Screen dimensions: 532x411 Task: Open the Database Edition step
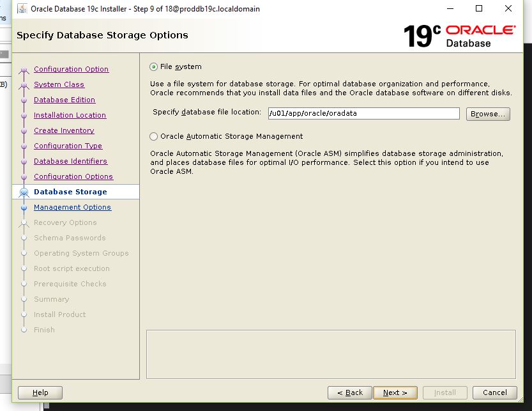coord(65,100)
